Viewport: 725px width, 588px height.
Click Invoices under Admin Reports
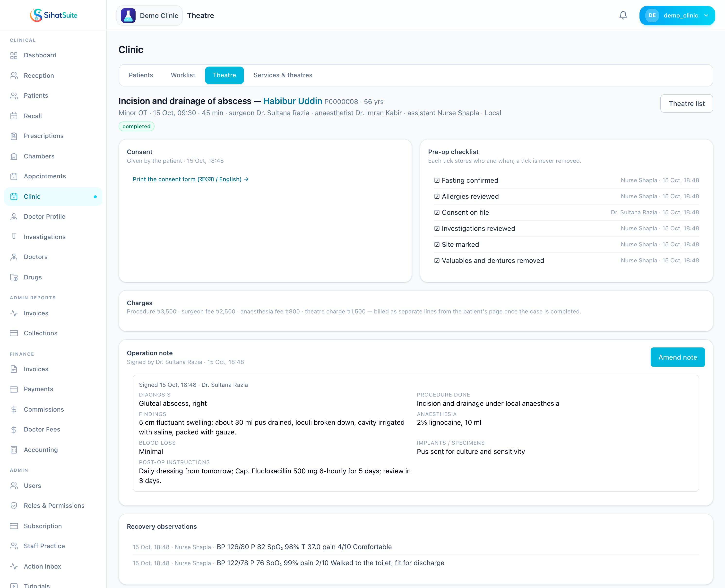tap(53, 313)
